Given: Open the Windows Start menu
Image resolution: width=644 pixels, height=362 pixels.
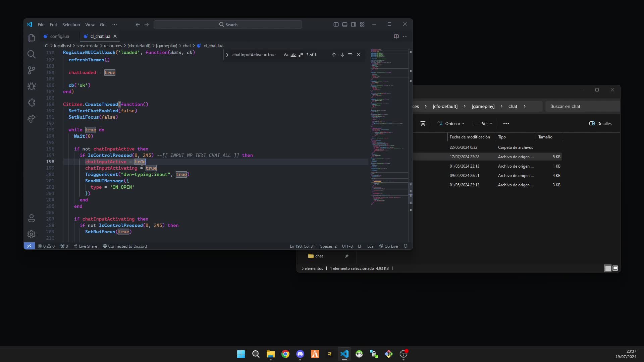Looking at the screenshot, I should point(241,354).
